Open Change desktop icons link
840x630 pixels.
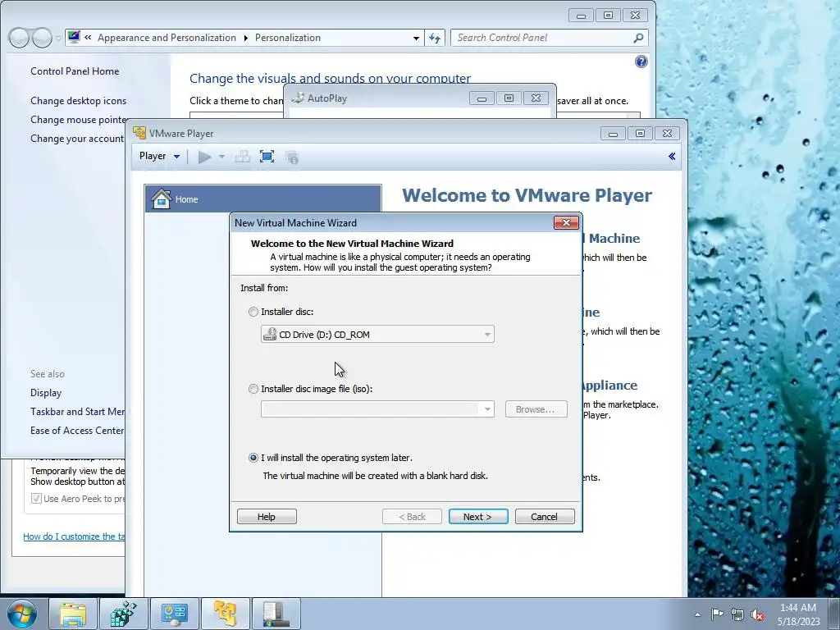78,101
